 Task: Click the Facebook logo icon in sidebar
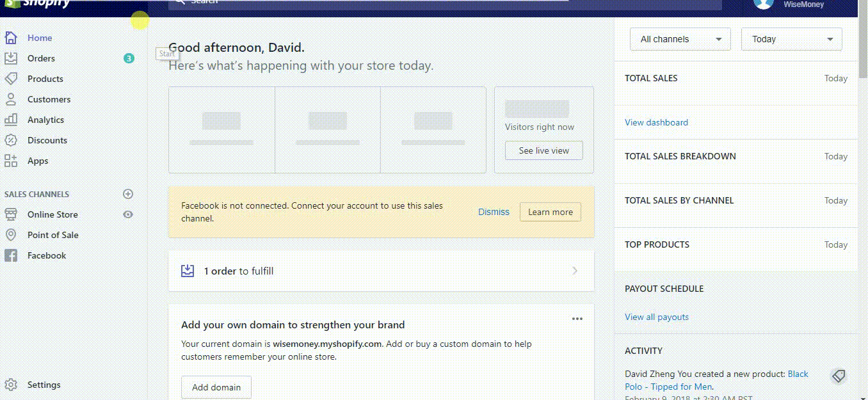tap(11, 255)
